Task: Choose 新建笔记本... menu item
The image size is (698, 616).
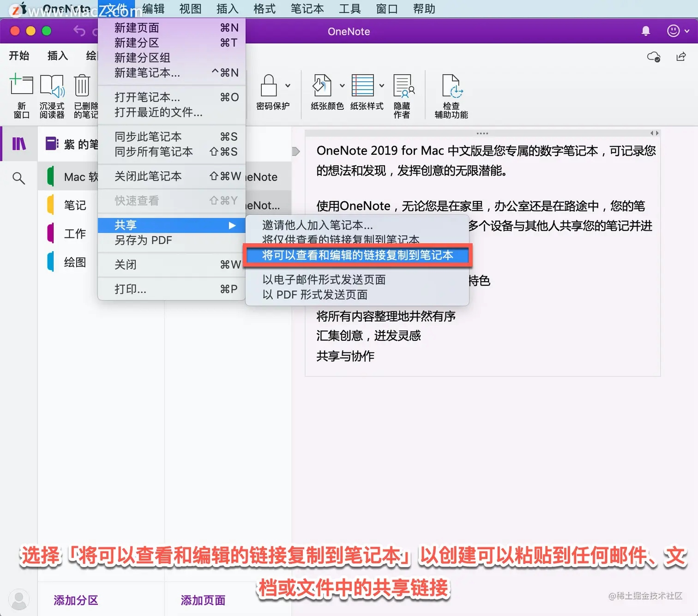Action: coord(171,72)
